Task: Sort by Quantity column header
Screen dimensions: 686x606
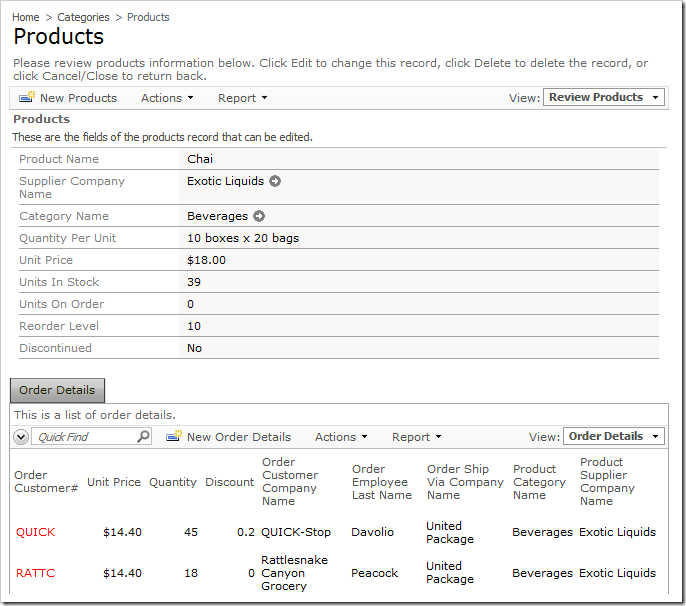Action: (x=173, y=482)
